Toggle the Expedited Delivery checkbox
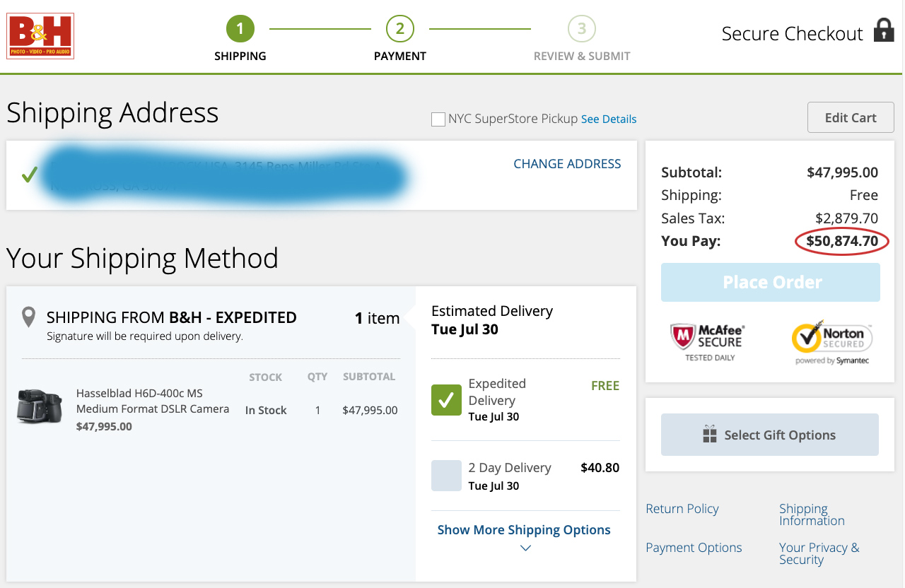Viewport: 905px width, 588px height. [446, 400]
